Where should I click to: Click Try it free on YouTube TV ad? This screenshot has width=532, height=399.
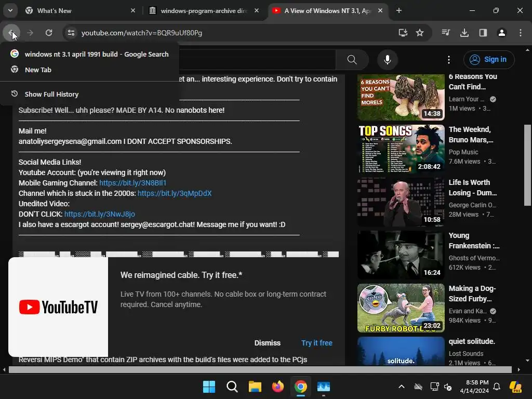click(x=317, y=343)
